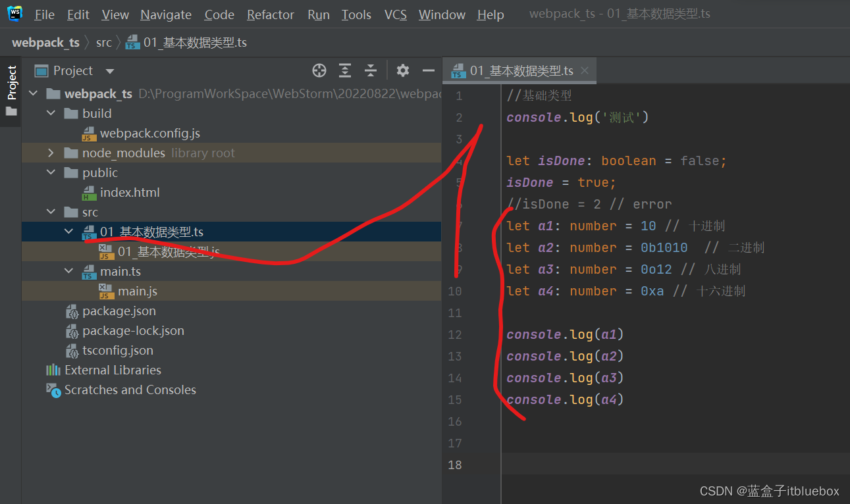
Task: Click '0b1010' value on line 8
Action: click(x=664, y=247)
